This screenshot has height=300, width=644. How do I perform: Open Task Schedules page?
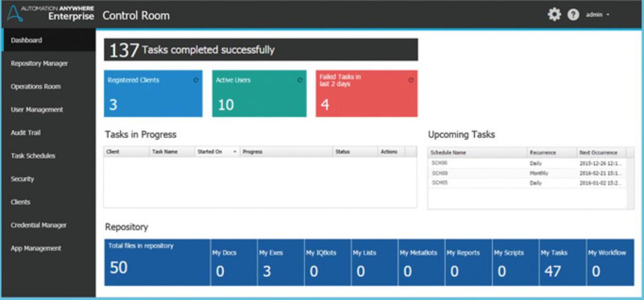[x=33, y=156]
